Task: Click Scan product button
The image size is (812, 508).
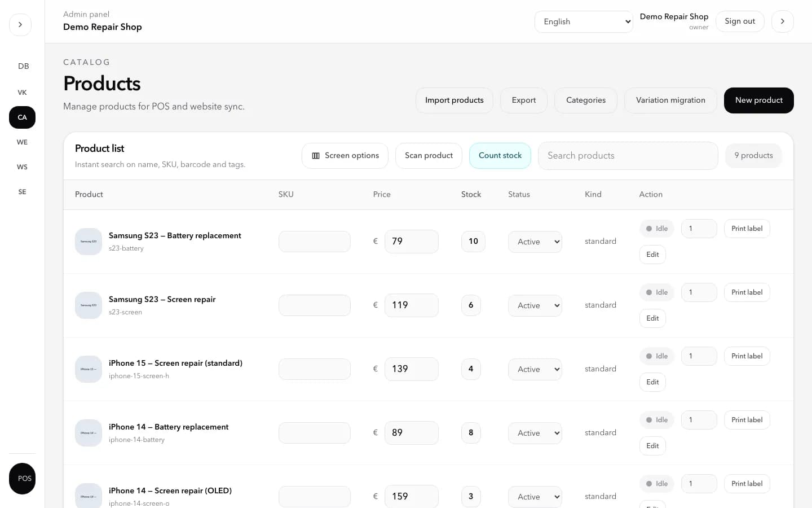Action: (429, 156)
